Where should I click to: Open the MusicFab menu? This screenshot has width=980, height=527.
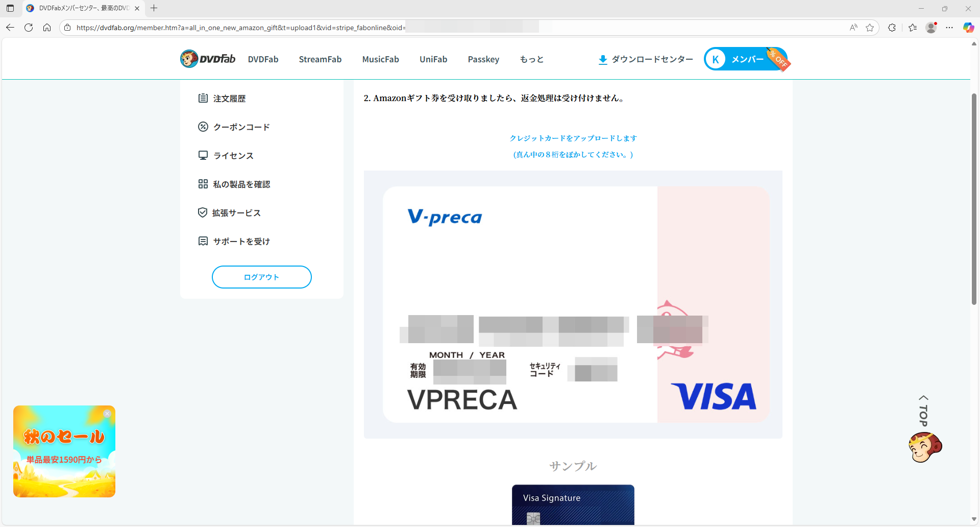[380, 59]
